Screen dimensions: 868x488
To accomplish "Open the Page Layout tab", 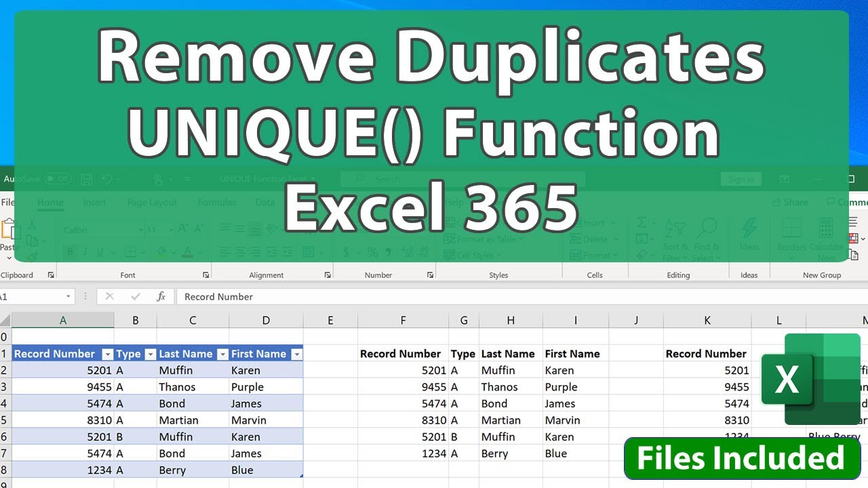I will click(152, 202).
